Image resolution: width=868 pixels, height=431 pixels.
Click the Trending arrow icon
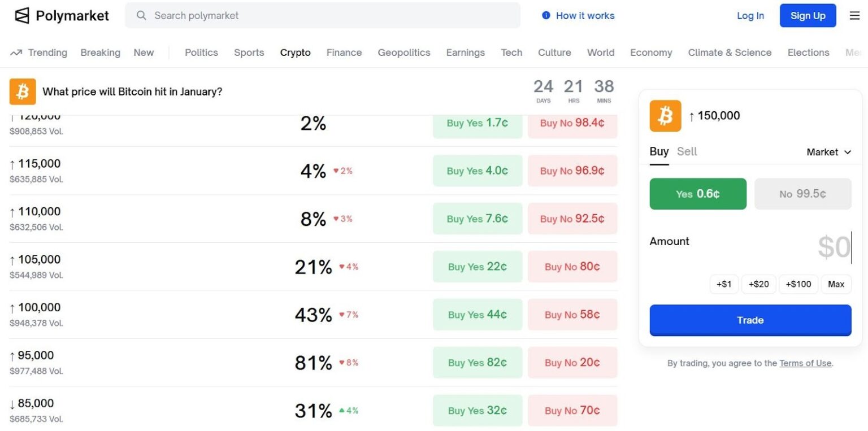(x=16, y=53)
